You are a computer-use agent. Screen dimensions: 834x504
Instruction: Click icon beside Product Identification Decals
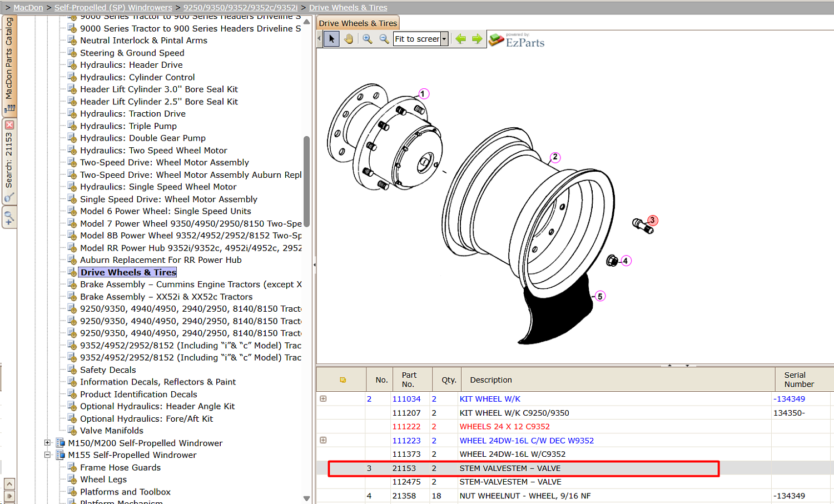[x=72, y=394]
